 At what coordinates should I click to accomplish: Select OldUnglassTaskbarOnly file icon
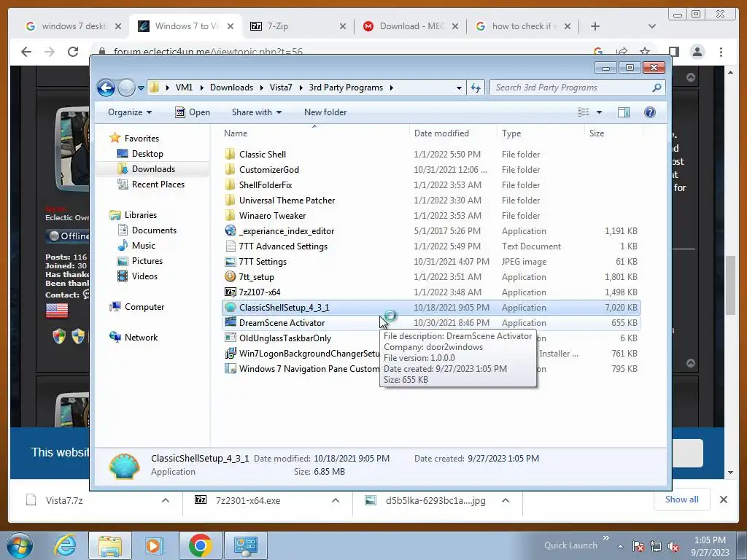(230, 338)
